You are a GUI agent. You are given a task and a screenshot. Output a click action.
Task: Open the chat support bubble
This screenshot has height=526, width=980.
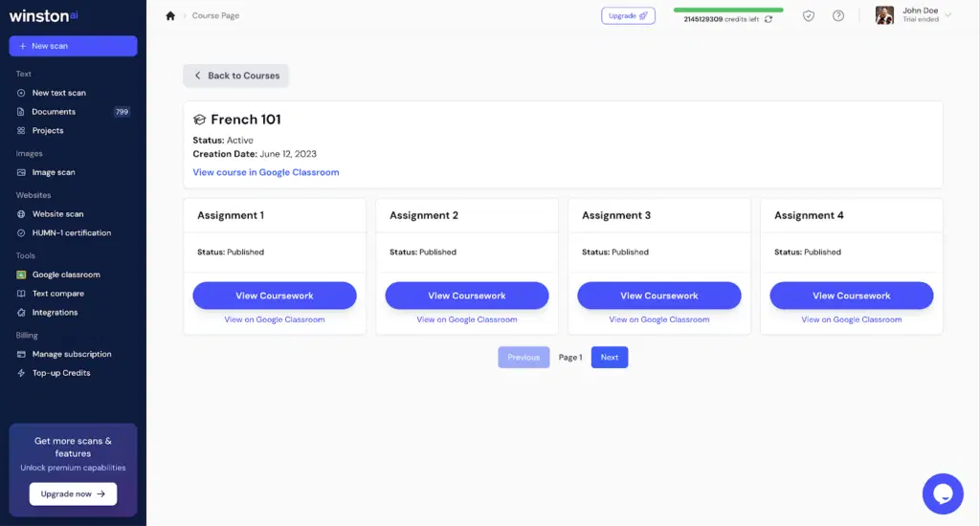pyautogui.click(x=942, y=493)
